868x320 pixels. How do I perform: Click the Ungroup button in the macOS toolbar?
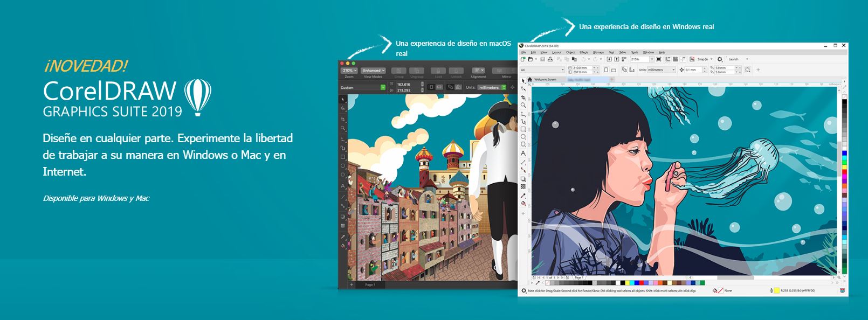pyautogui.click(x=417, y=71)
